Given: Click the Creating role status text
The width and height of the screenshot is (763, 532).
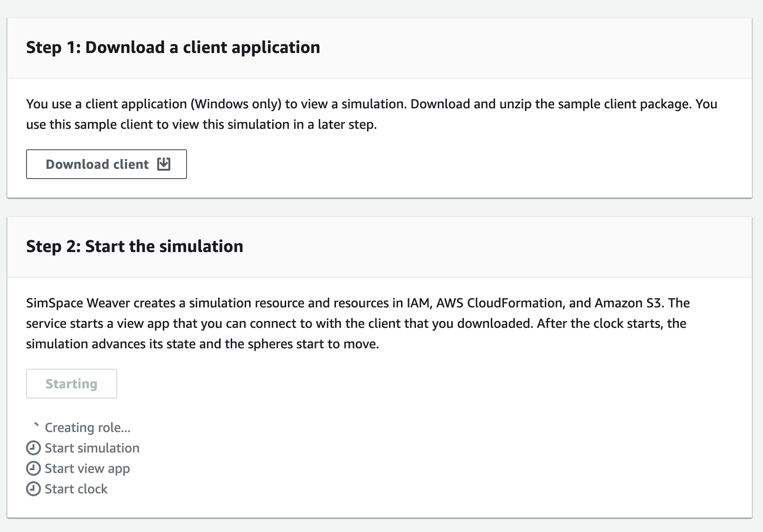Looking at the screenshot, I should point(87,427).
